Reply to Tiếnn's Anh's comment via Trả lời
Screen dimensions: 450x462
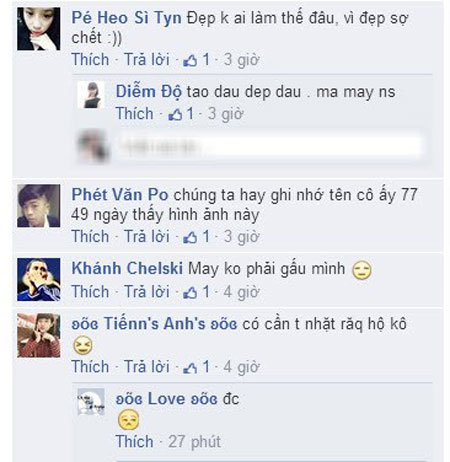coord(147,367)
